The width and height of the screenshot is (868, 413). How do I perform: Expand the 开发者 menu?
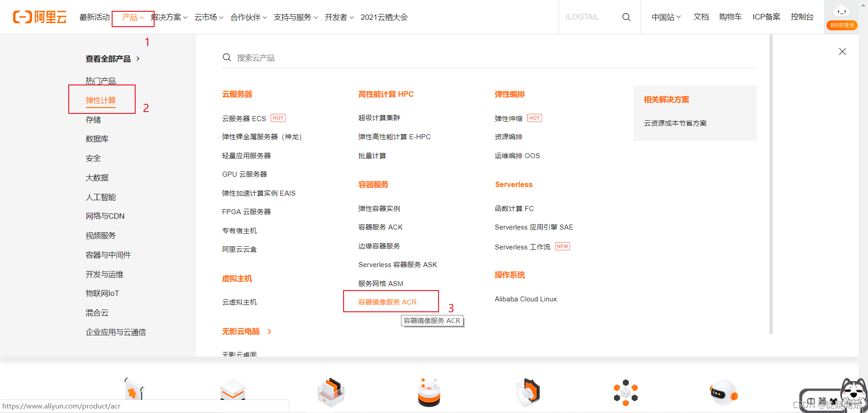(x=339, y=17)
